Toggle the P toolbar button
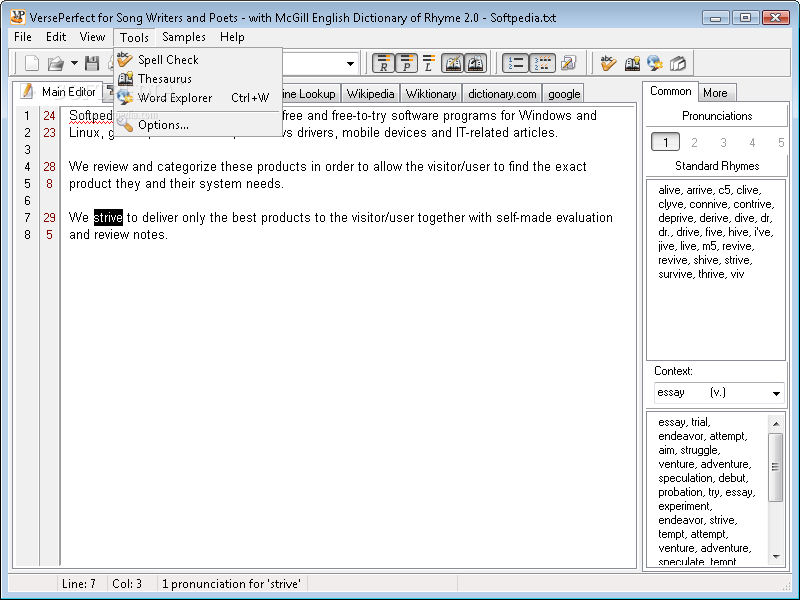This screenshot has height=600, width=800. (406, 63)
